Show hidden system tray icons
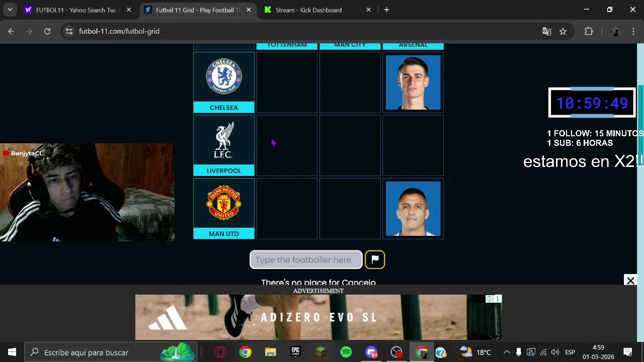Viewport: 644px width, 362px height. tap(507, 352)
